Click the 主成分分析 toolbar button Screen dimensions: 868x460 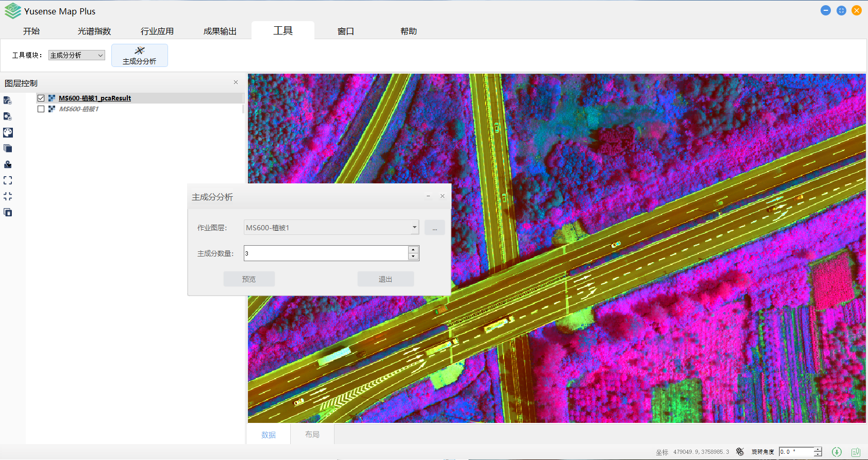(140, 56)
